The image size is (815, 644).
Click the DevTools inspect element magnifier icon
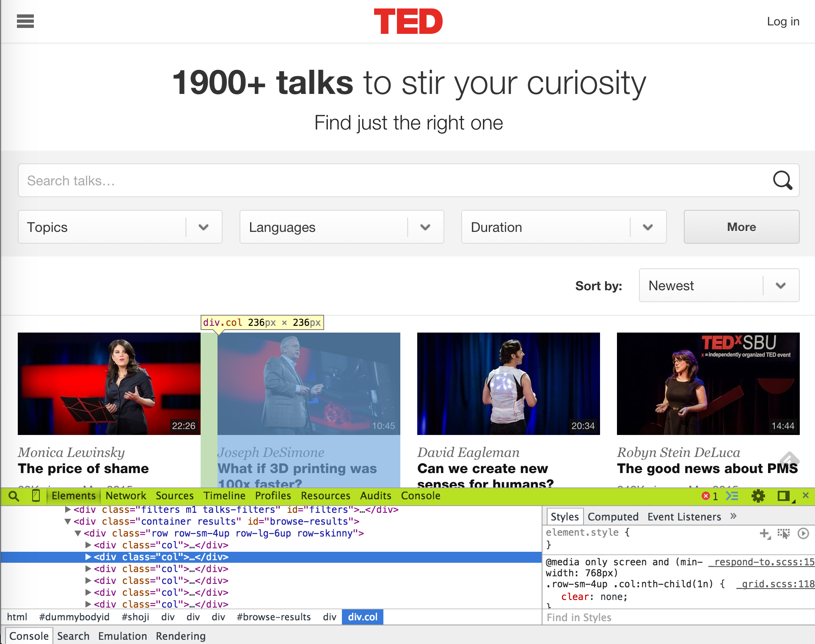click(x=14, y=496)
